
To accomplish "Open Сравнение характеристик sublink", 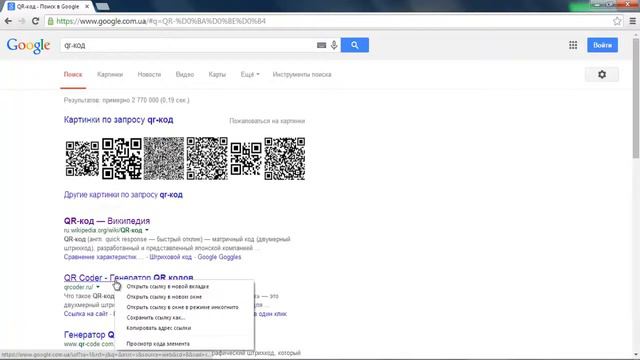I will [x=103, y=257].
